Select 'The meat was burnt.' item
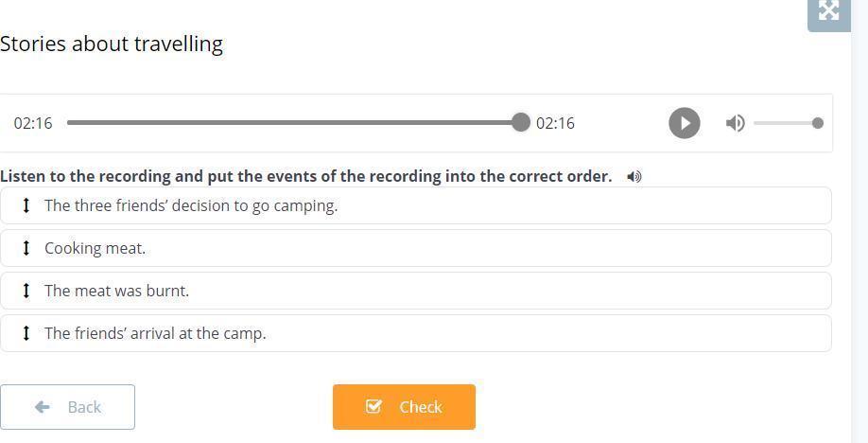This screenshot has width=868, height=443. pos(116,291)
